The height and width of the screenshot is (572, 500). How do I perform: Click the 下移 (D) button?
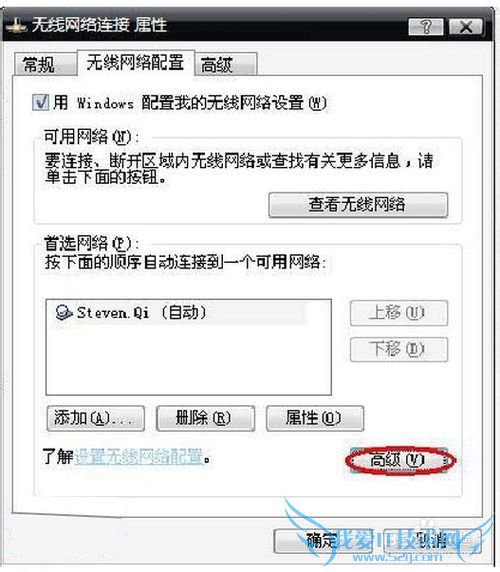[x=399, y=349]
